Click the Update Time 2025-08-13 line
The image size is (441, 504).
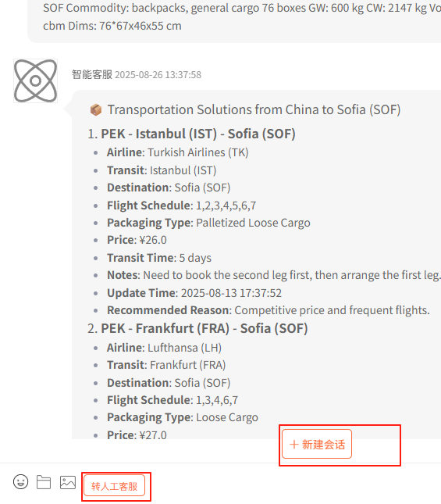194,293
